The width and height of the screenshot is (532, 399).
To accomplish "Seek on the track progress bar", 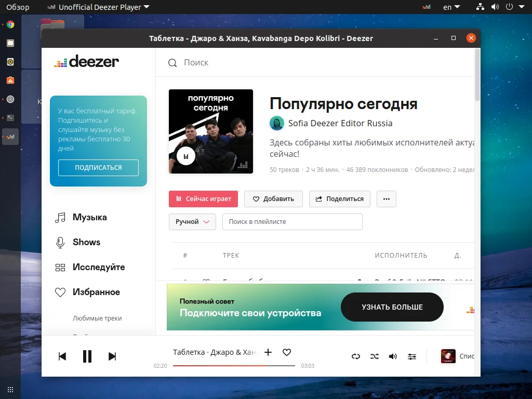I will [234, 366].
